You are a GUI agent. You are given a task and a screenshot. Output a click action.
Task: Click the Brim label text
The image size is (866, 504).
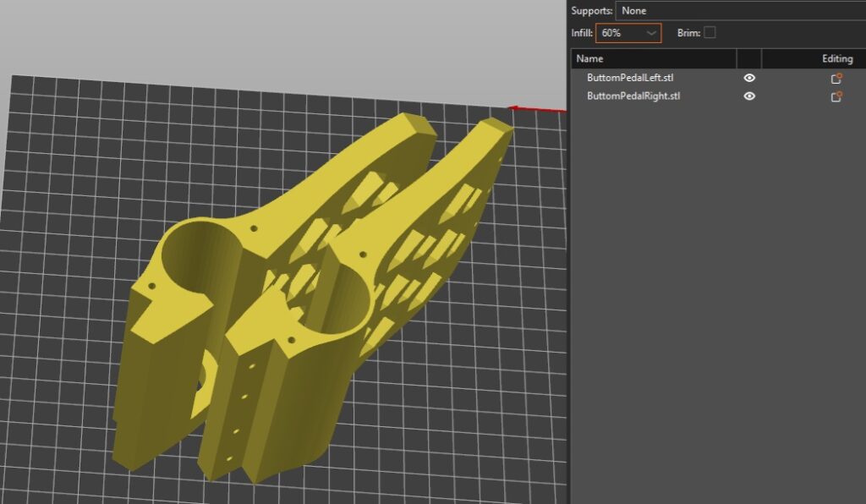688,33
